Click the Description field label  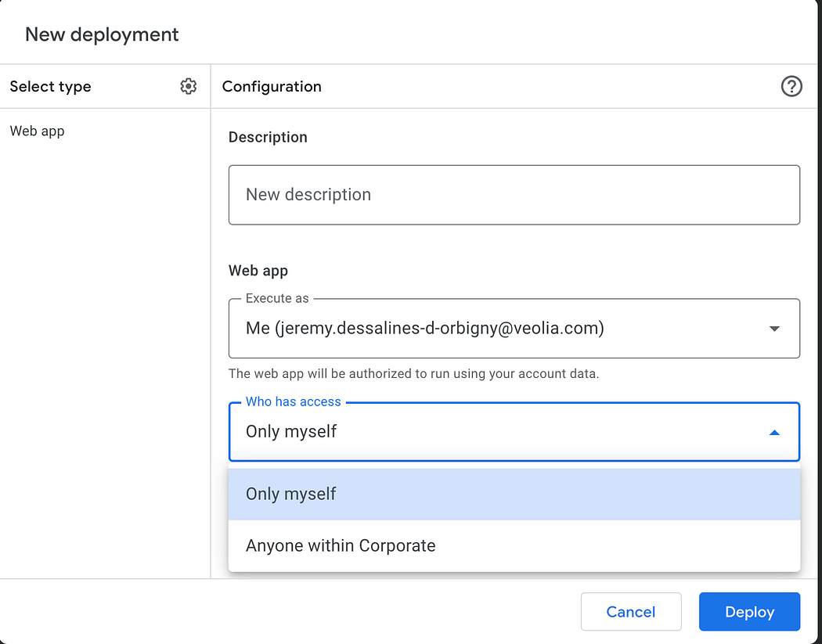[x=268, y=138]
